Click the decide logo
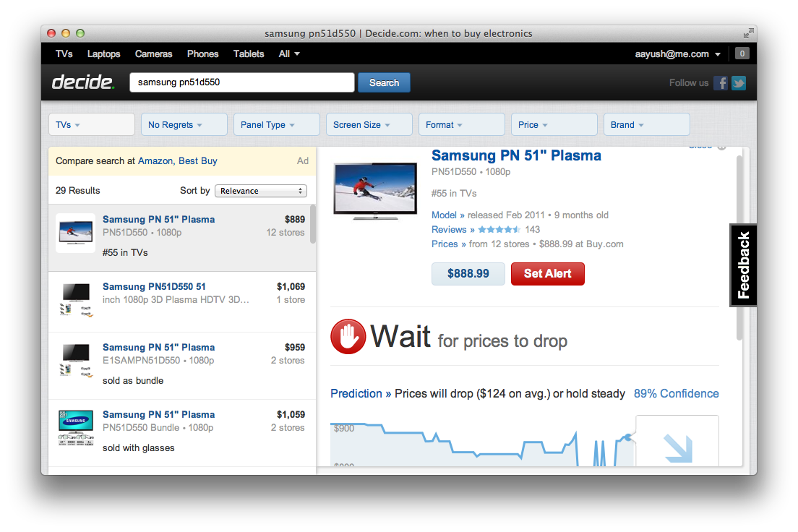Screen dimensions: 798x532 tap(83, 82)
